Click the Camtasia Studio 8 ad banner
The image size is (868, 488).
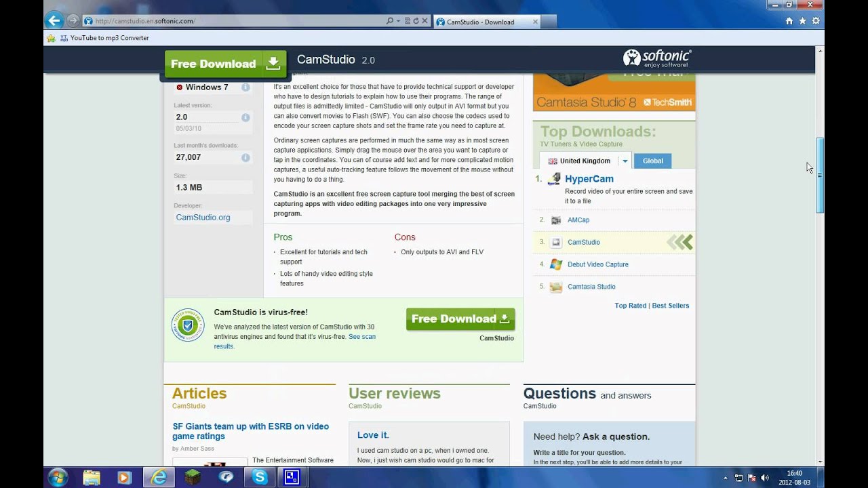click(x=614, y=92)
